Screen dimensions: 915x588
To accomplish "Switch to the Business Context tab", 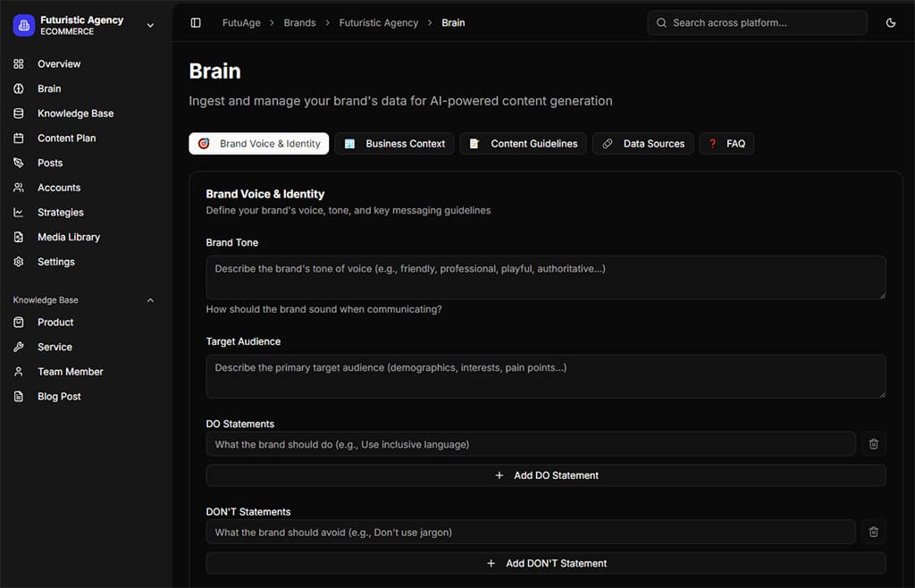I will point(394,143).
